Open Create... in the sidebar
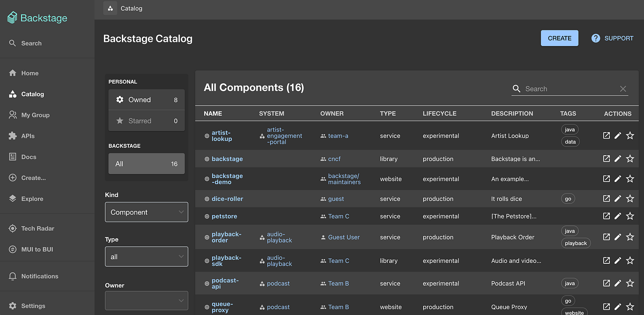Screen dimensions: 644x315 27,178
